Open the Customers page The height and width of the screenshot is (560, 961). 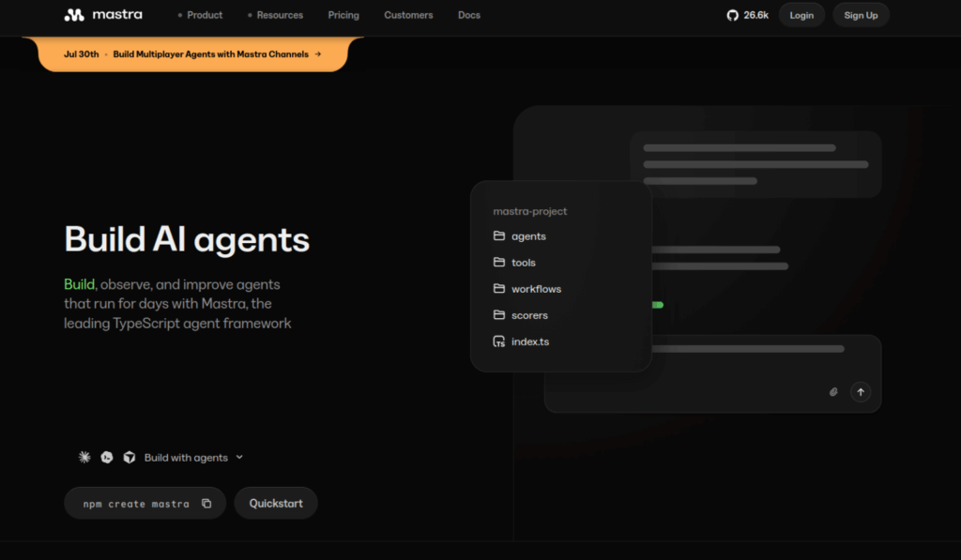(x=408, y=15)
